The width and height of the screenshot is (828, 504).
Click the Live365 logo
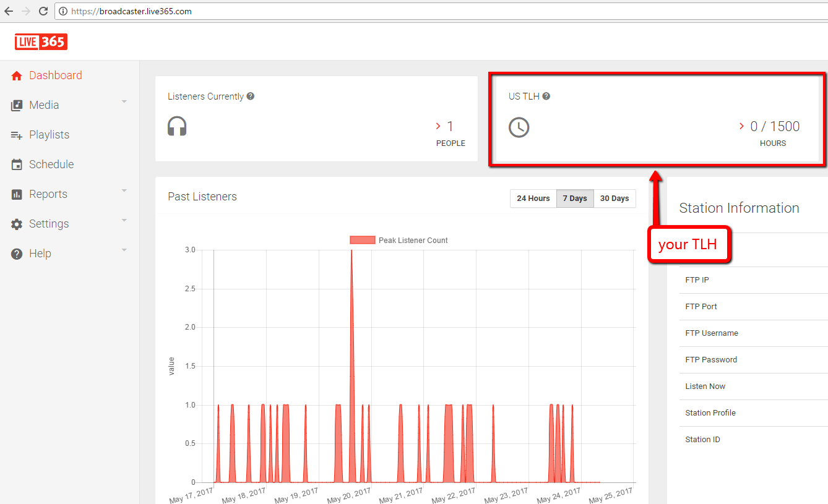41,42
